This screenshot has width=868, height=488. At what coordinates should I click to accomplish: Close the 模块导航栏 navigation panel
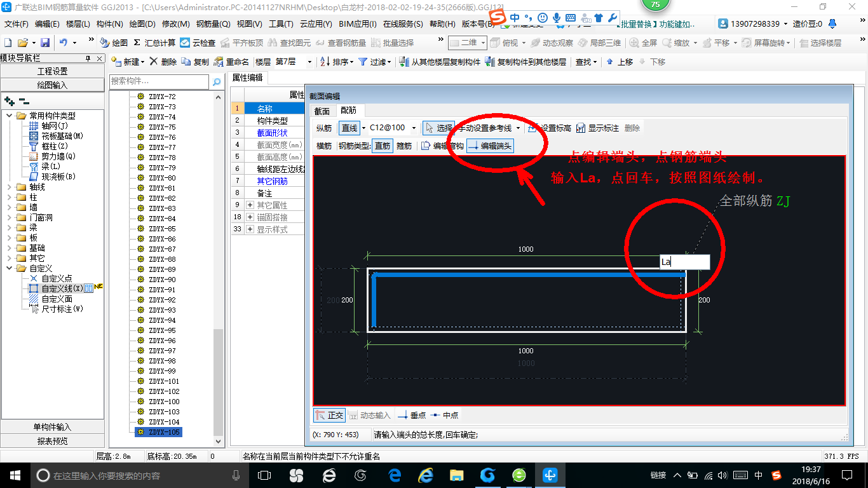point(99,58)
